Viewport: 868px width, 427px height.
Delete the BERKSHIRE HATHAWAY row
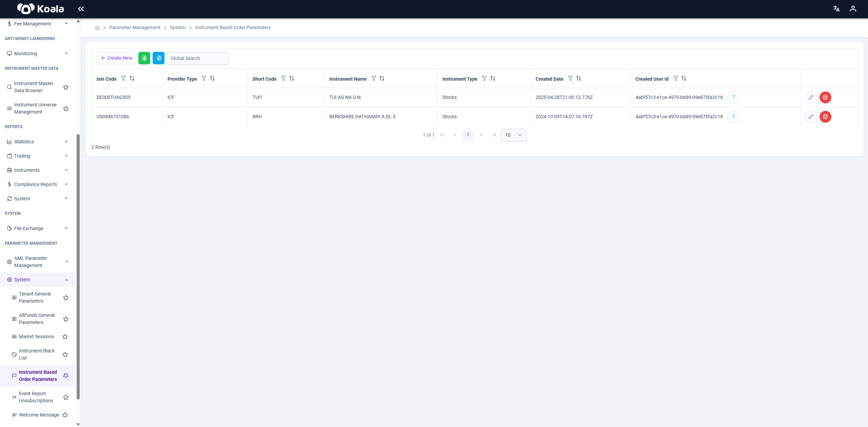click(x=825, y=117)
